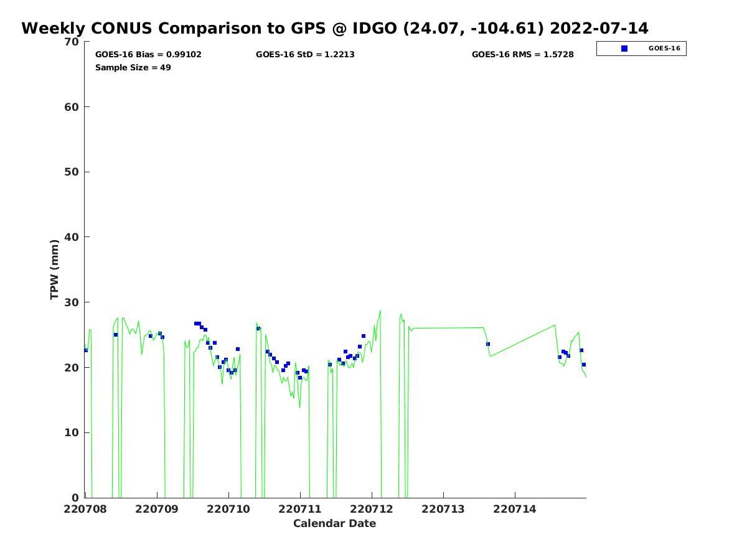Select the GOES-16 Bias statistic text
Screen dimensions: 747x560
pyautogui.click(x=148, y=55)
